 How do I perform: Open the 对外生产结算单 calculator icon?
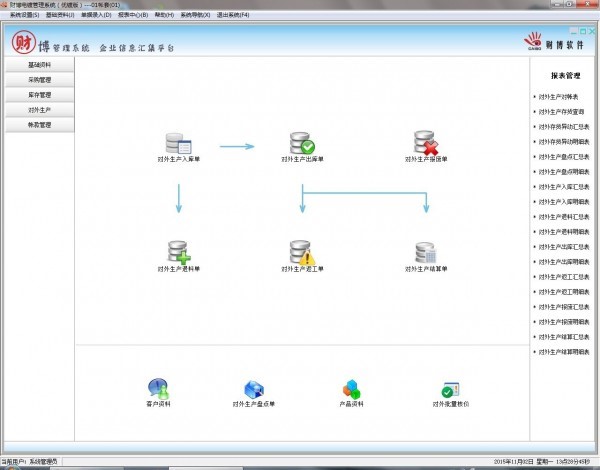pyautogui.click(x=426, y=252)
